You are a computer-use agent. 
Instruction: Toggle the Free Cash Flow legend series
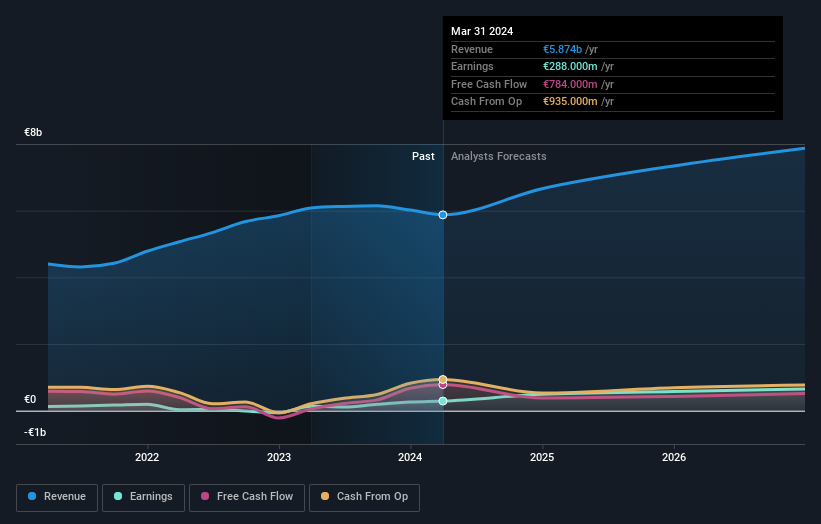[247, 497]
